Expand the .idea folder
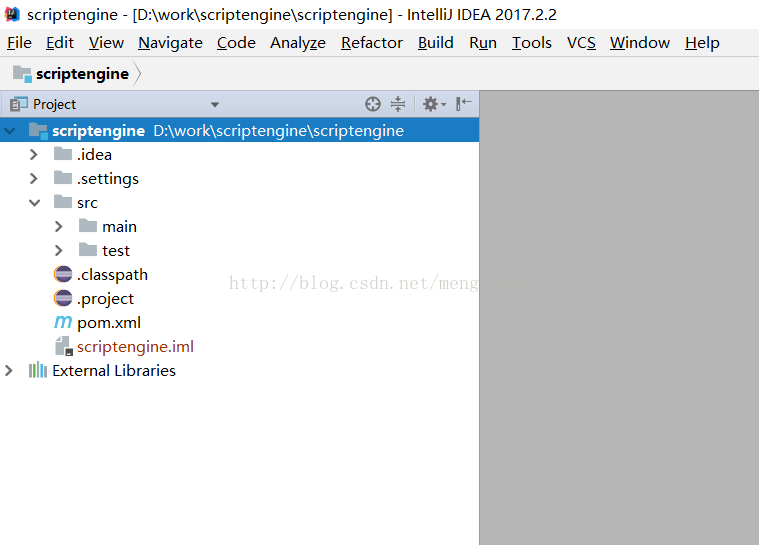 tap(33, 154)
